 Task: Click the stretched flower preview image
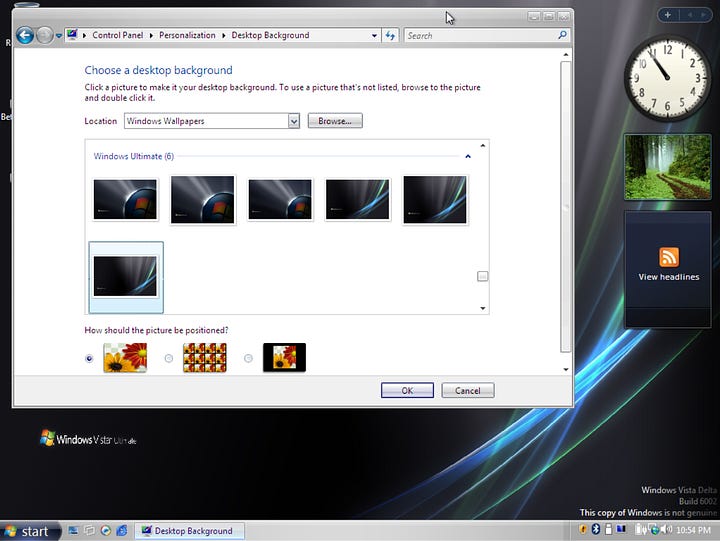pos(125,357)
